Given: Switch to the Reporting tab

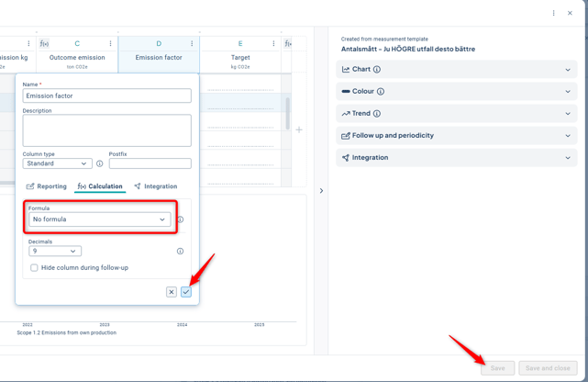Looking at the screenshot, I should (x=46, y=186).
